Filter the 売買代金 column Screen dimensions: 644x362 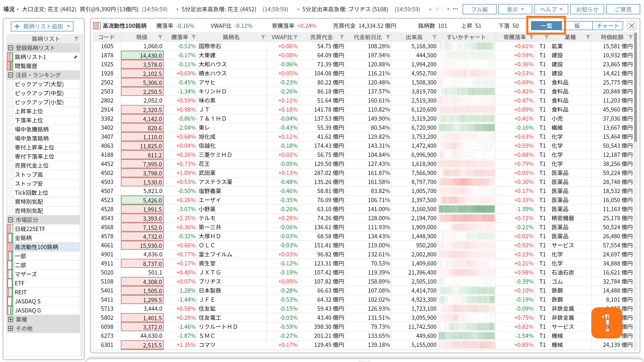click(342, 37)
